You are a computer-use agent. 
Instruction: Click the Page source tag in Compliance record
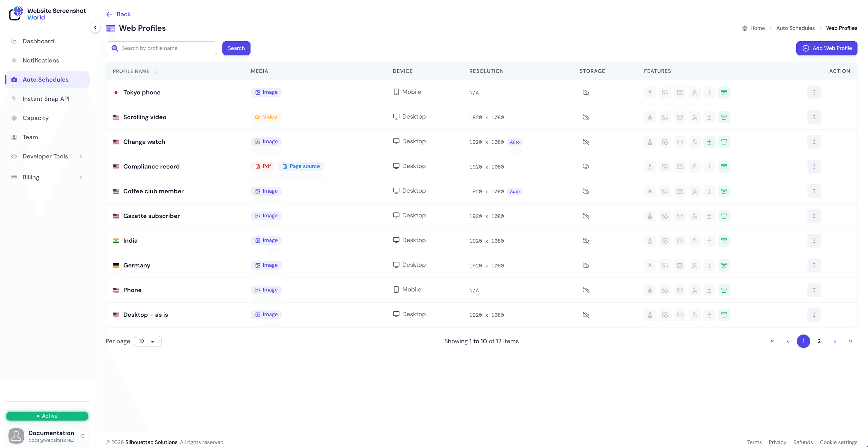coord(301,166)
